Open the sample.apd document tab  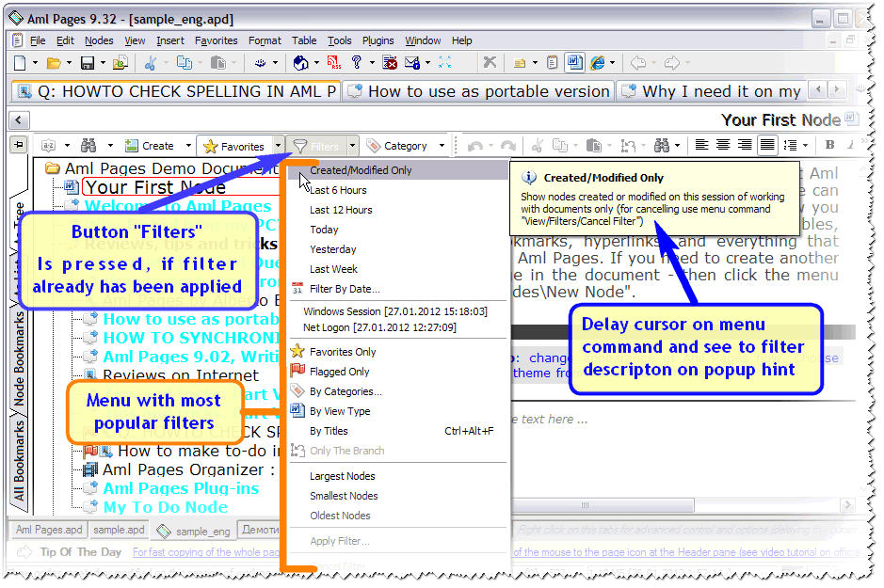tap(119, 530)
